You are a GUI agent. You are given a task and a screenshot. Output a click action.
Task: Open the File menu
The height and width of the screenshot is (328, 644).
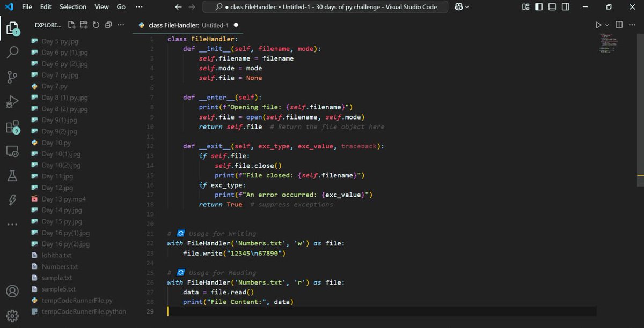click(27, 7)
